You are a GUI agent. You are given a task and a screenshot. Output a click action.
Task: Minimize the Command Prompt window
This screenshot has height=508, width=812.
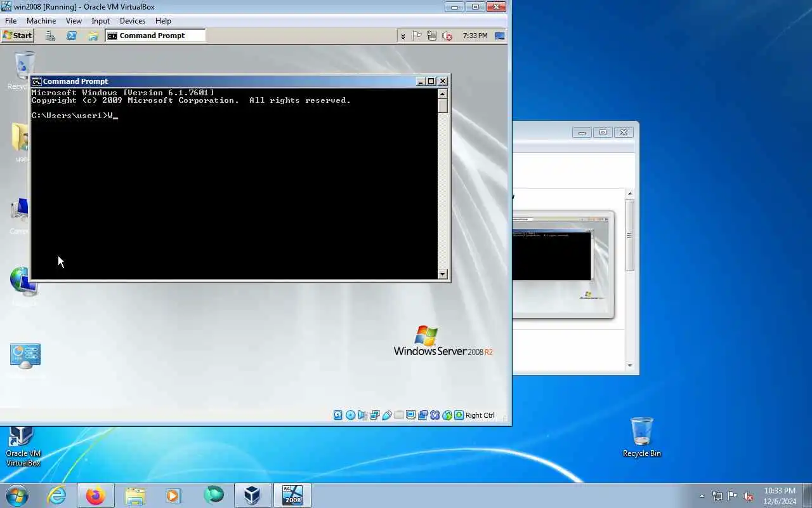(421, 81)
